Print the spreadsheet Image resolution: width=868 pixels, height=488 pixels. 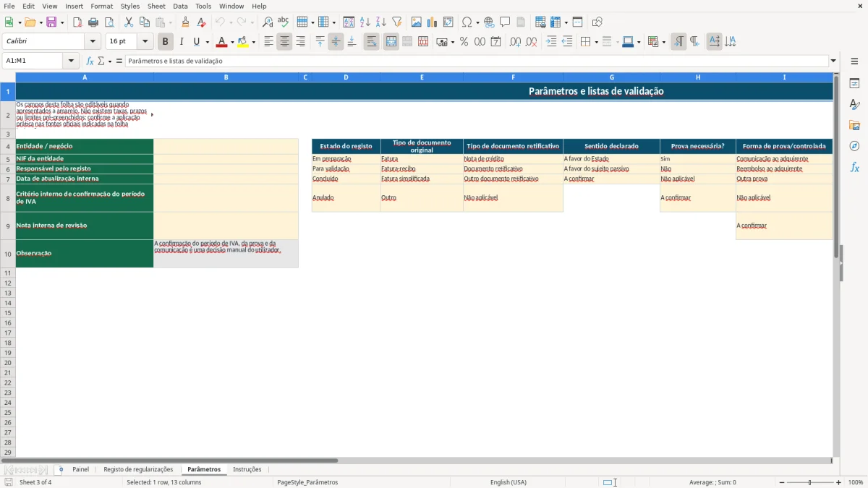click(x=93, y=22)
